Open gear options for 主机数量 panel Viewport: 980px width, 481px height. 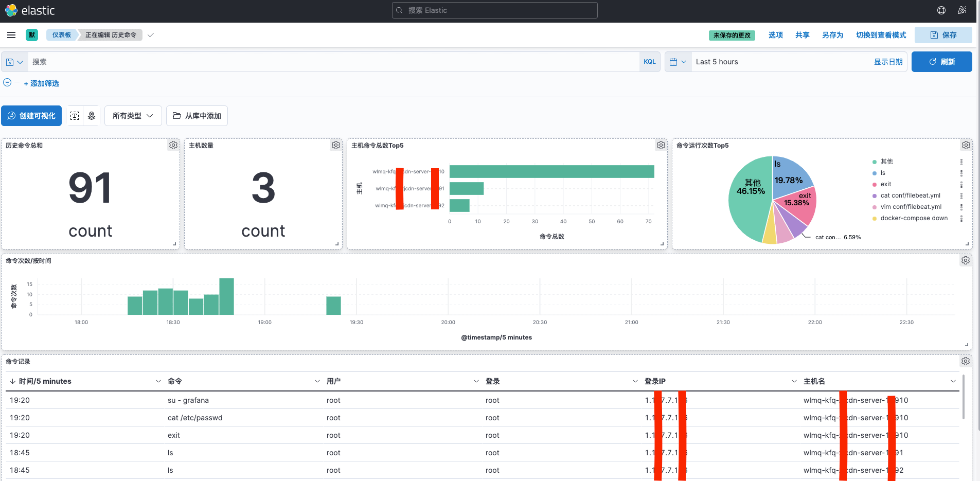pos(336,146)
